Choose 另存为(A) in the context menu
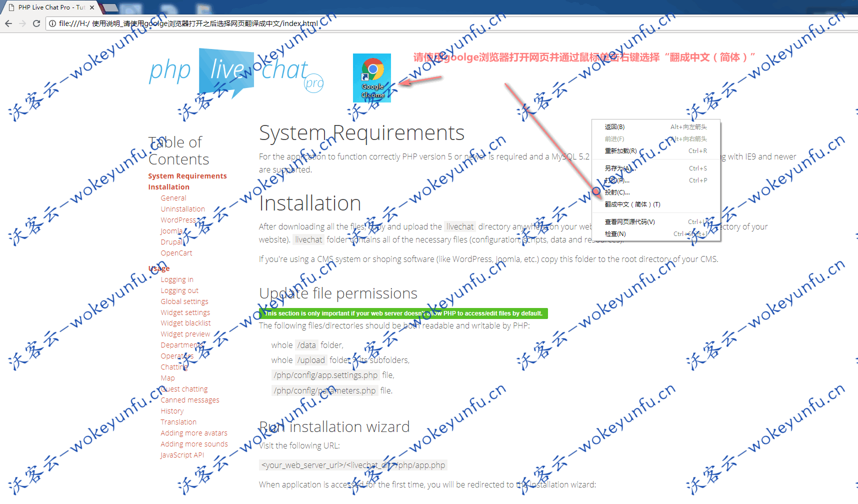 point(655,168)
